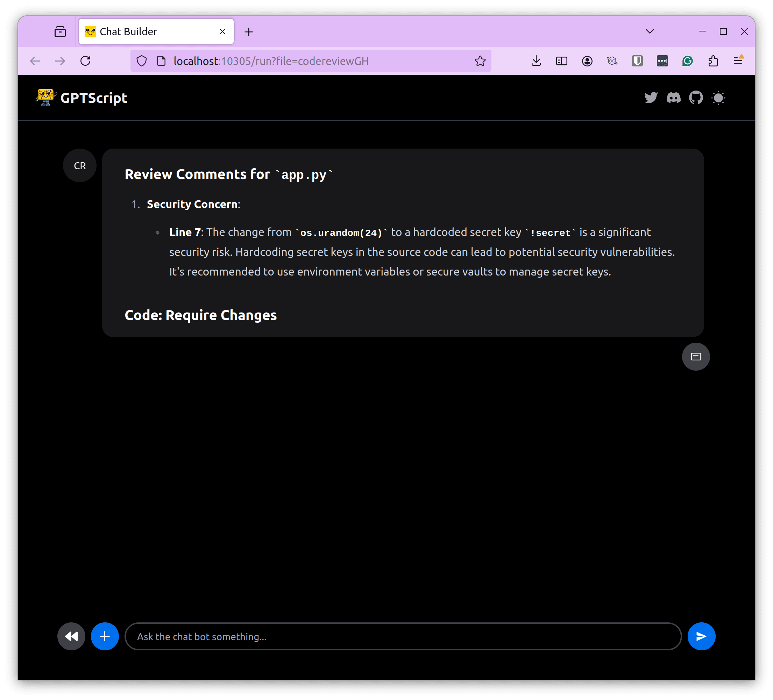
Task: Click the 'os.urandom(24)' code text
Action: click(341, 233)
